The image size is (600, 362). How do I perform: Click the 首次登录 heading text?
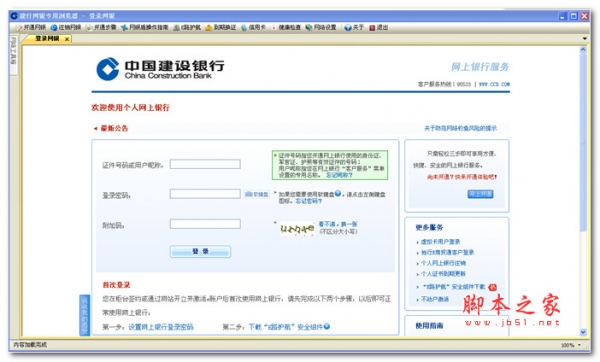pyautogui.click(x=116, y=285)
